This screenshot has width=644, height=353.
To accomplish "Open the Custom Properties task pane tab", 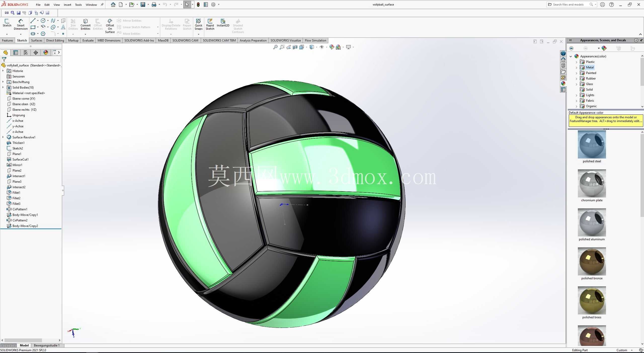I will click(563, 90).
